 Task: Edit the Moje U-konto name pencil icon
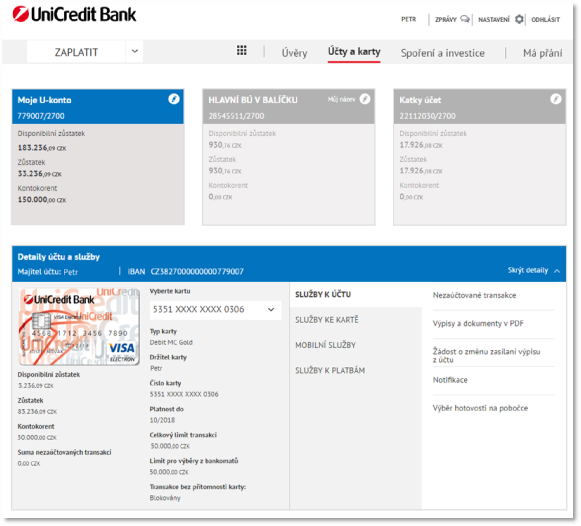(174, 99)
